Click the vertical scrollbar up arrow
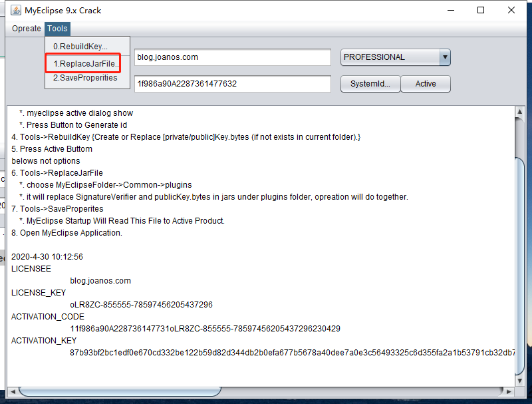Viewport: 532px width, 404px height. click(x=520, y=112)
